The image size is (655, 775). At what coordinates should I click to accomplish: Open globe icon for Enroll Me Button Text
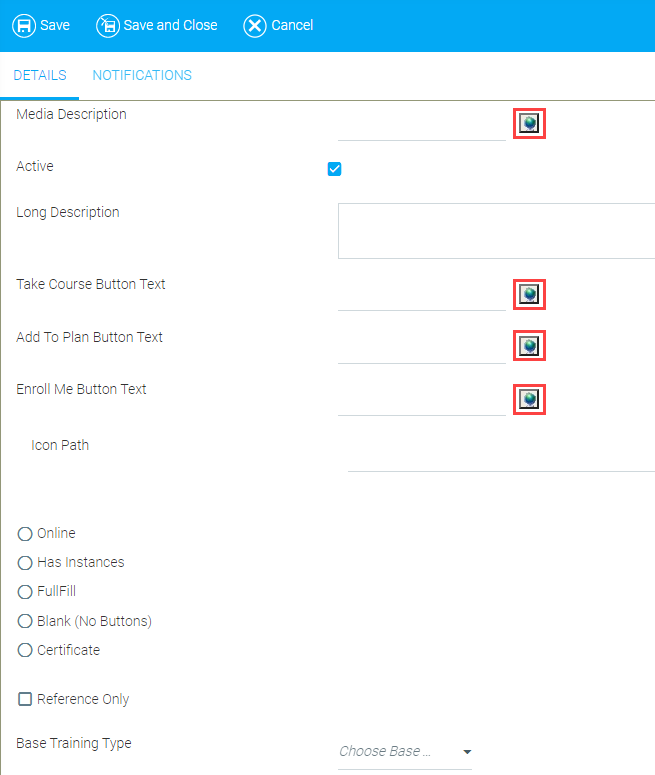[529, 399]
